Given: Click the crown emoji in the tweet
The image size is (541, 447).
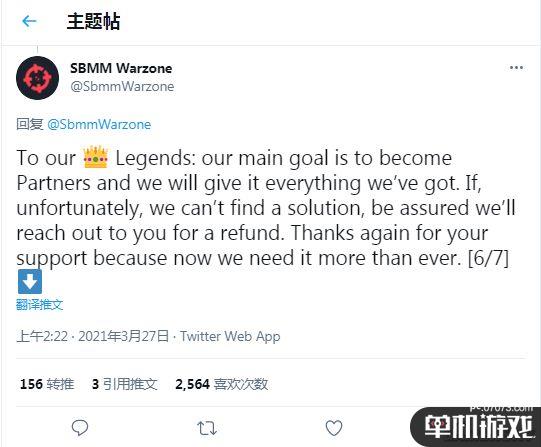Looking at the screenshot, I should coord(96,158).
